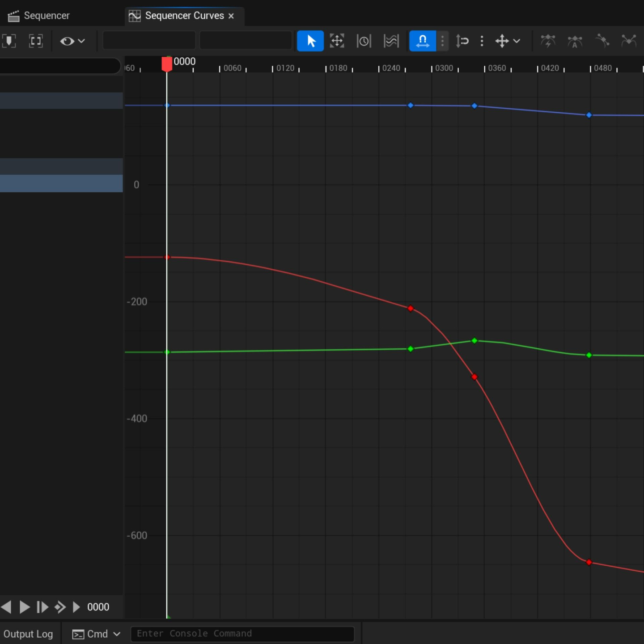Select the arrow selection tool
644x644 pixels.
coord(310,41)
